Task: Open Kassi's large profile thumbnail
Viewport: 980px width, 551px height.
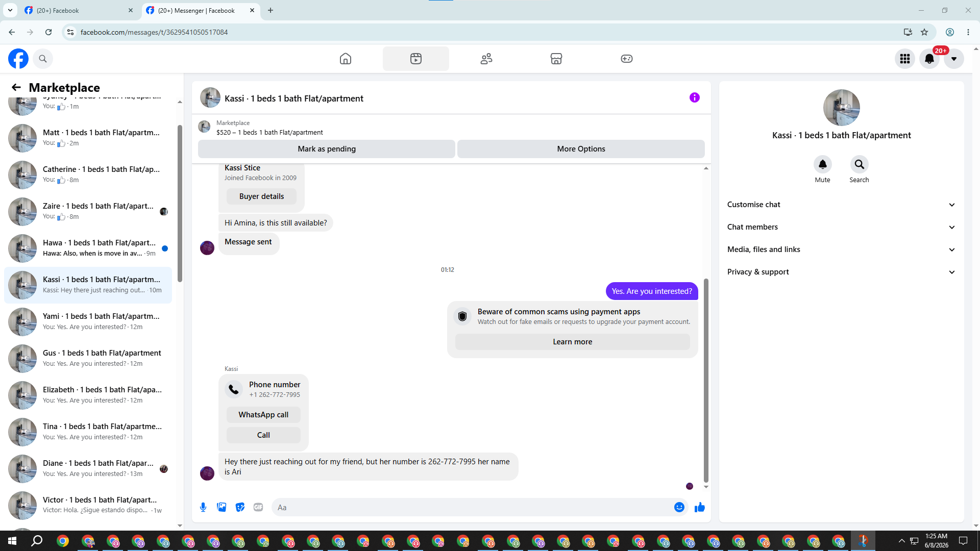Action: [841, 108]
